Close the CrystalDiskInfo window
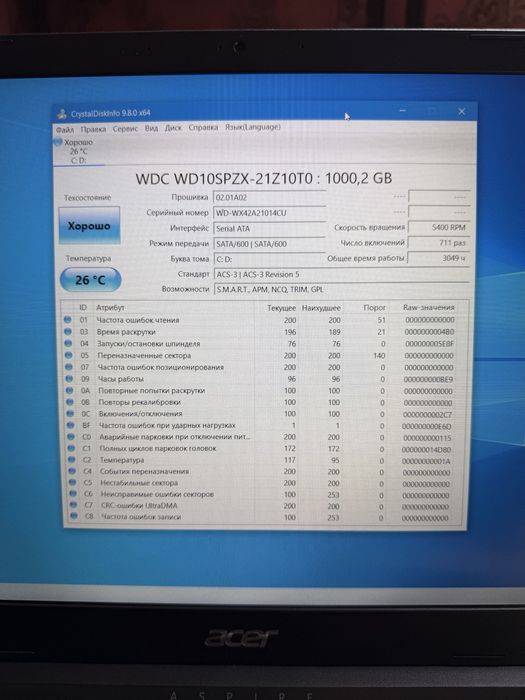Image resolution: width=525 pixels, height=700 pixels. pyautogui.click(x=462, y=111)
